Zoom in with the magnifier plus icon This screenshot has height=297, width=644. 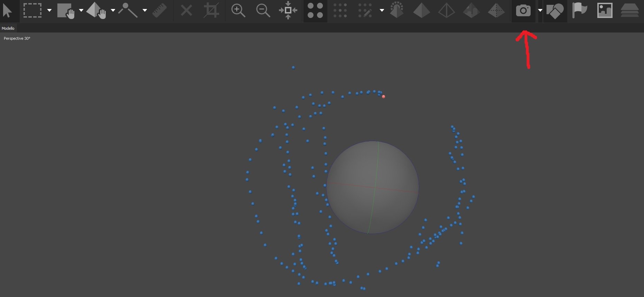point(238,10)
